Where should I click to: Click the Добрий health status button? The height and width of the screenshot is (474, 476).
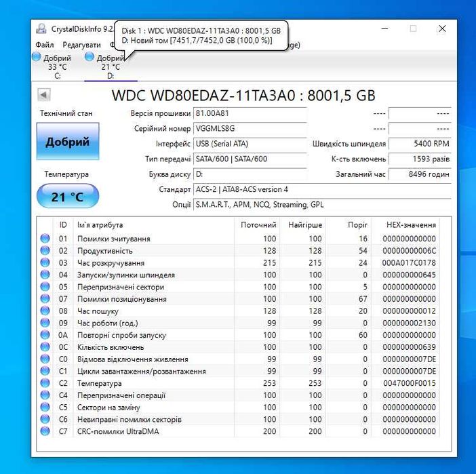68,142
